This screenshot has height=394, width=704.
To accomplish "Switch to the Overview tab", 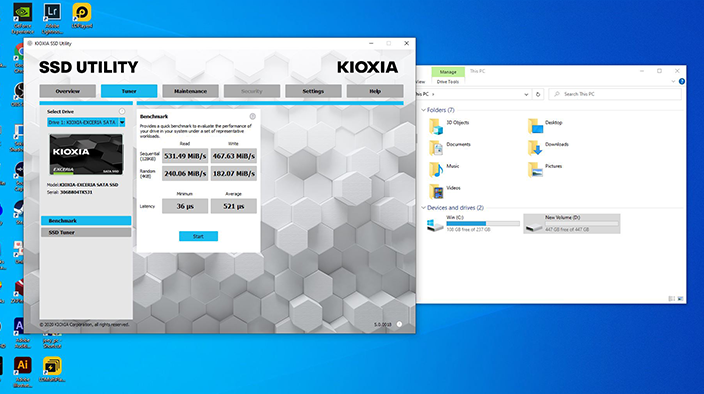I will [x=67, y=91].
